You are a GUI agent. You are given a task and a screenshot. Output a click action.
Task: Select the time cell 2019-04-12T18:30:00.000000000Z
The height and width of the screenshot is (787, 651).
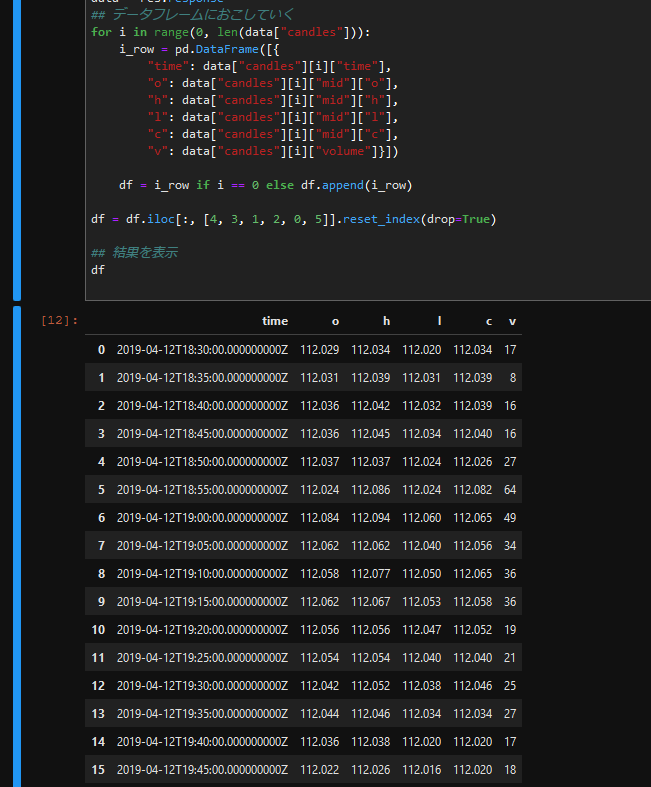click(x=202, y=350)
